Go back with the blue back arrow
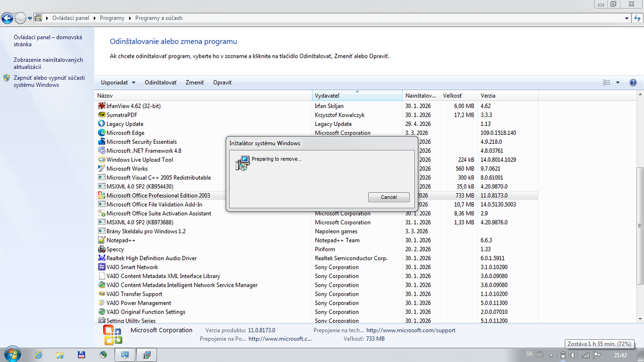 (7, 18)
